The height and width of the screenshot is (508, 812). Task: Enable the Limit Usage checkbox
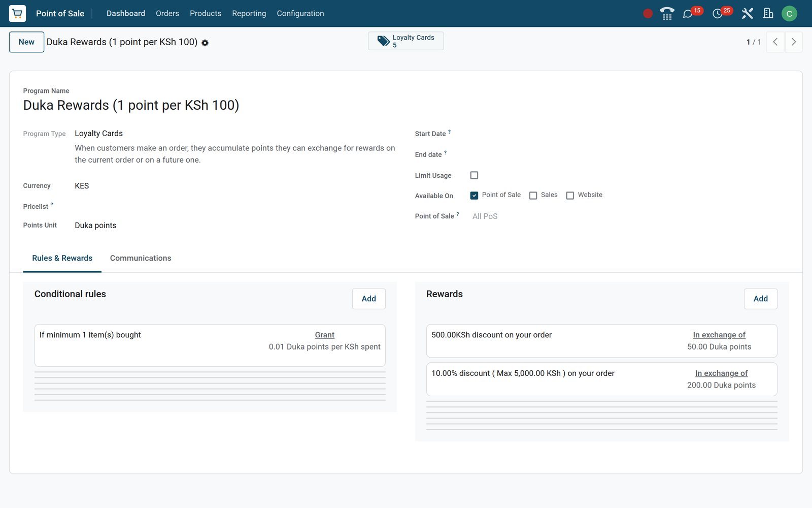coord(474,175)
